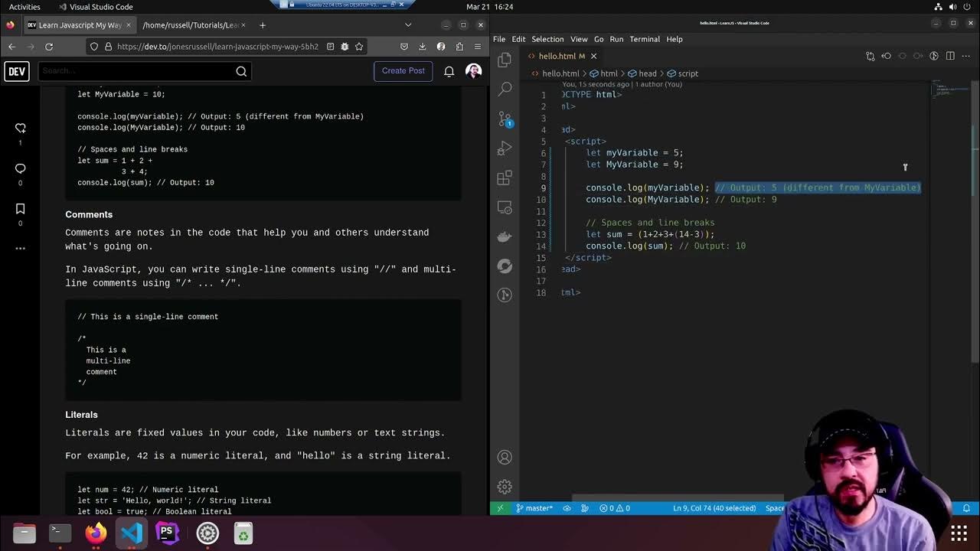Toggle the heart reaction on the post
The height and width of the screenshot is (551, 980).
(x=21, y=128)
